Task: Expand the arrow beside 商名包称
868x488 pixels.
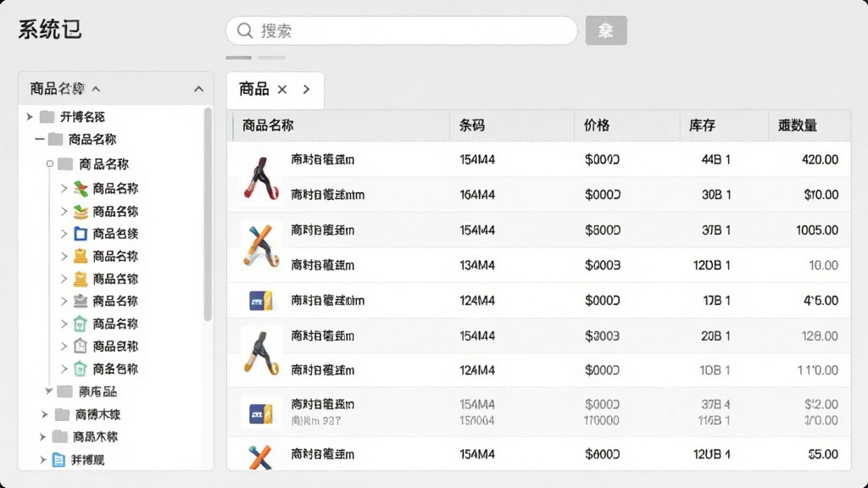Action: pyautogui.click(x=64, y=369)
